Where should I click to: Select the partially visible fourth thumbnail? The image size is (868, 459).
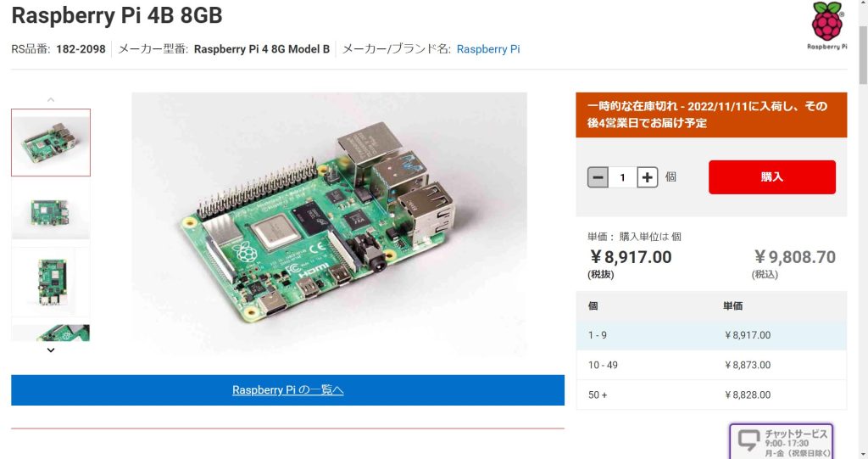[51, 333]
